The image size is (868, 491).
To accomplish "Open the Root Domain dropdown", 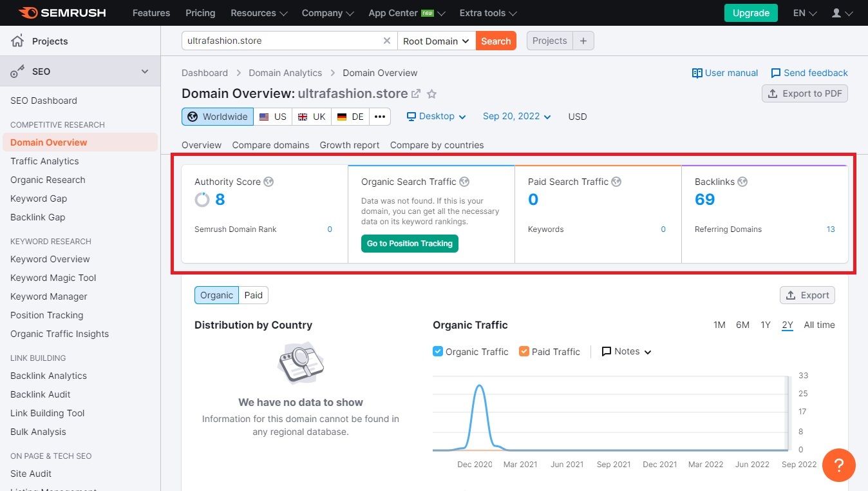I will click(x=437, y=41).
